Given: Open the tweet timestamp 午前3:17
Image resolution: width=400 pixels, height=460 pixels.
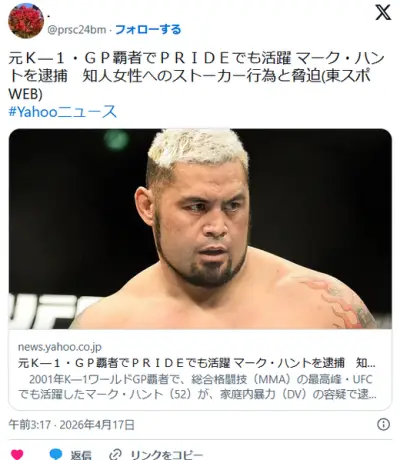Looking at the screenshot, I should coord(30,425).
